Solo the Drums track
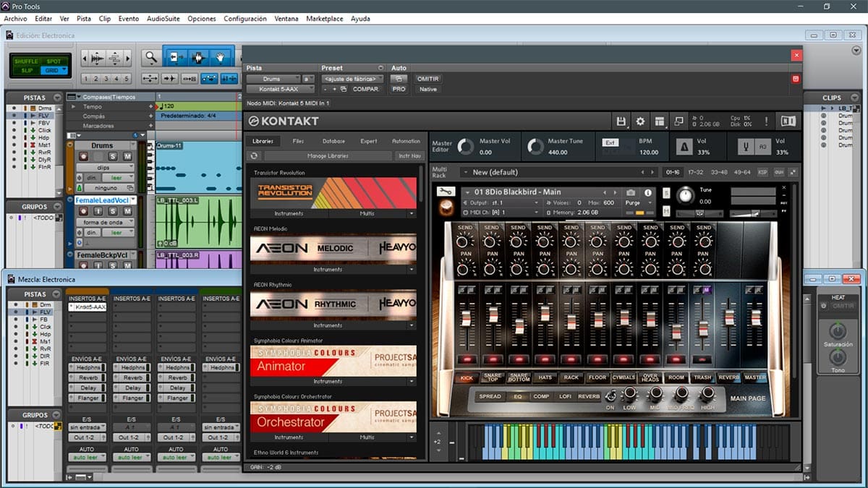 pyautogui.click(x=113, y=156)
